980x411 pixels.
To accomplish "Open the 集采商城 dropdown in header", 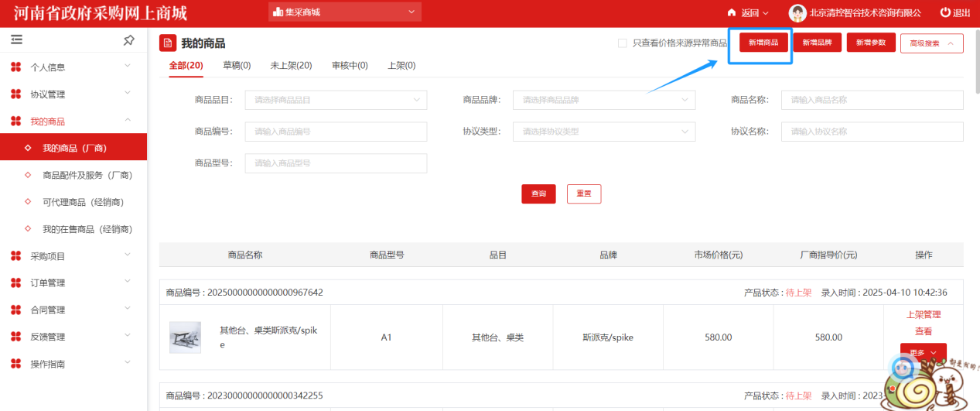I will point(345,12).
